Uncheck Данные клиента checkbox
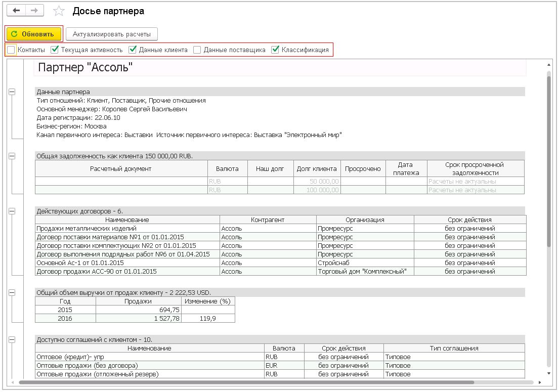The height and width of the screenshot is (392, 558). coord(133,50)
